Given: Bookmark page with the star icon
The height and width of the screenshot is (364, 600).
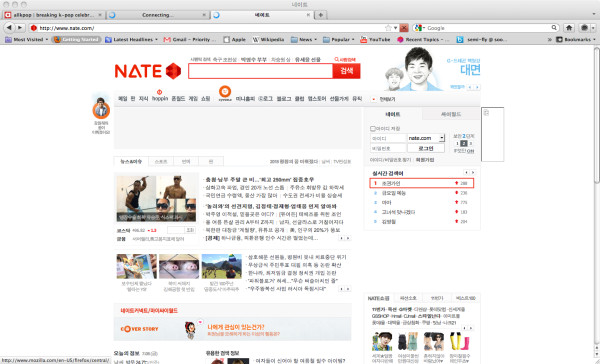Looking at the screenshot, I should coord(388,28).
